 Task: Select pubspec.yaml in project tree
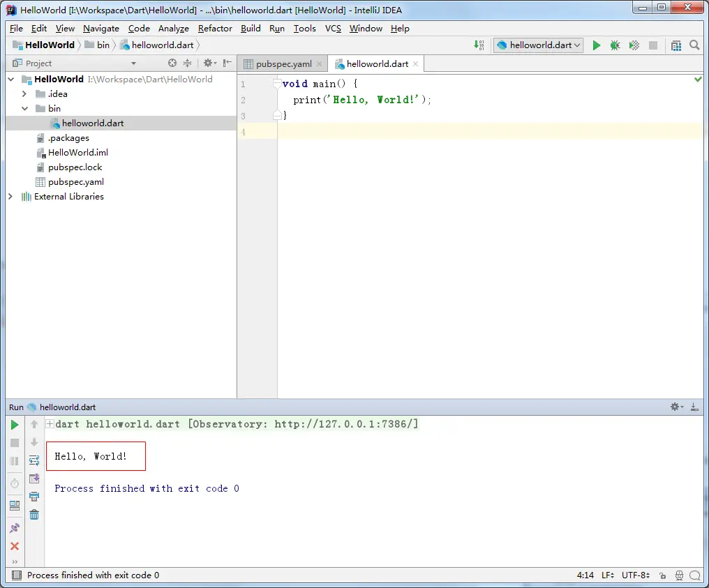(x=76, y=181)
